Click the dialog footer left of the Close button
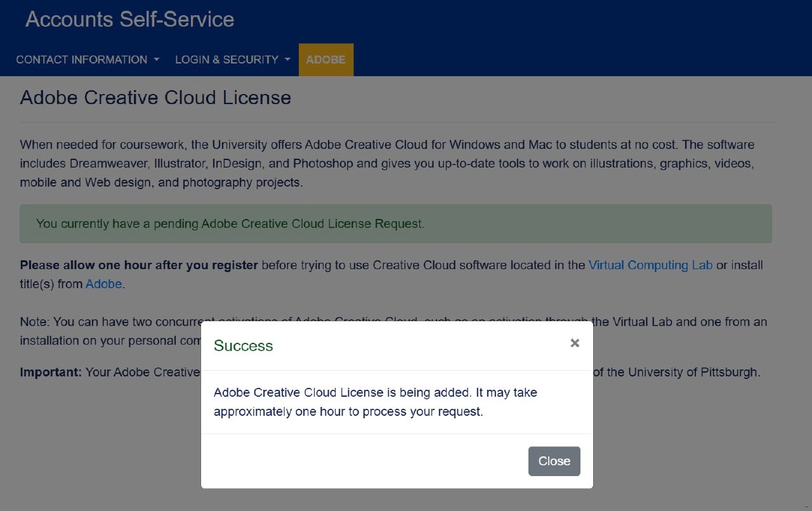This screenshot has width=812, height=511. pos(362,461)
